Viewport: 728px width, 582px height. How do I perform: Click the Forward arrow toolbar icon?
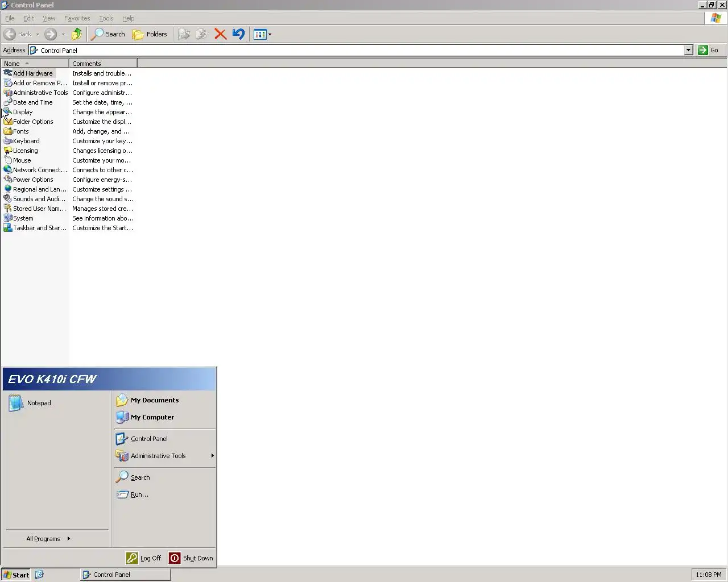pyautogui.click(x=51, y=34)
